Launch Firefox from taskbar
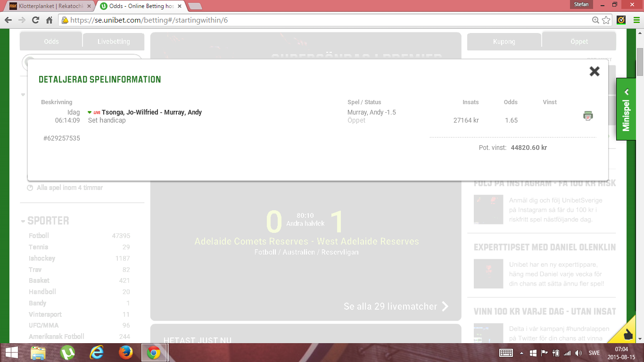644x362 pixels. pyautogui.click(x=125, y=353)
